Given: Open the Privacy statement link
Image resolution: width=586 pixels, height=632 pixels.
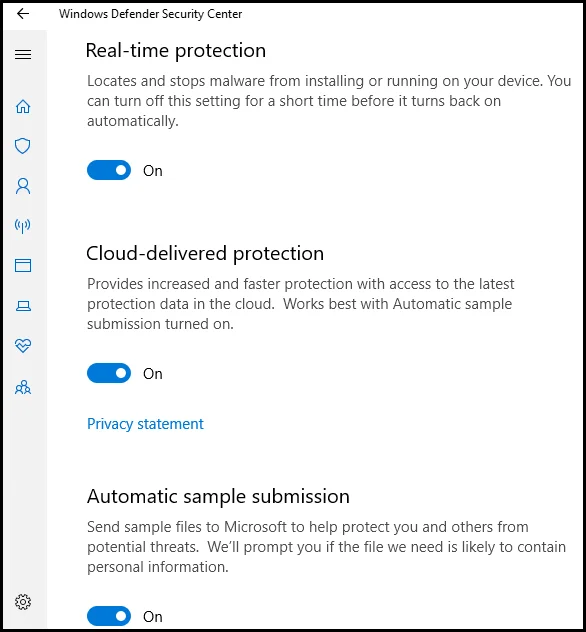Looking at the screenshot, I should click(145, 424).
